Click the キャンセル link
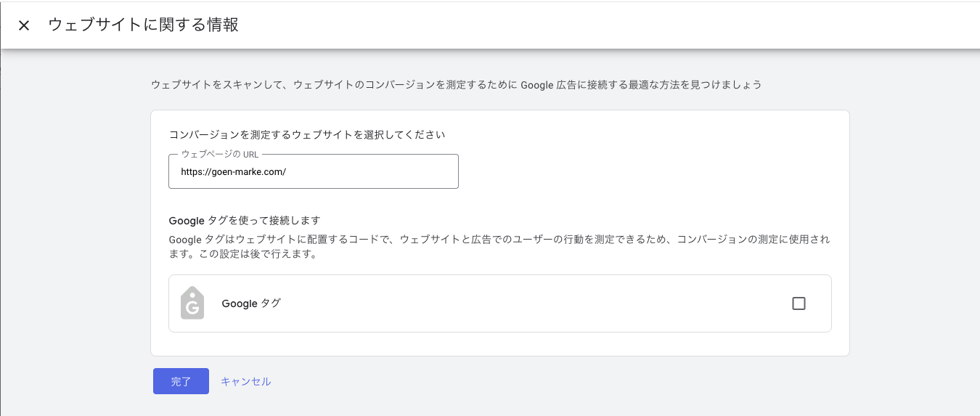980x416 pixels. point(245,381)
